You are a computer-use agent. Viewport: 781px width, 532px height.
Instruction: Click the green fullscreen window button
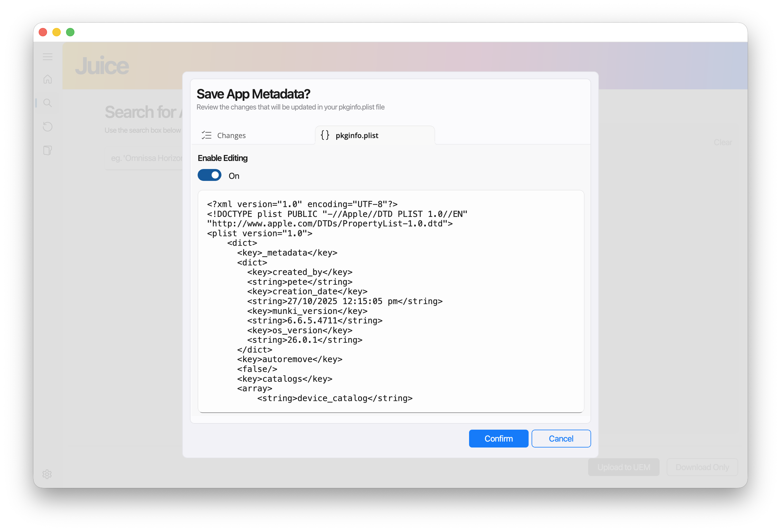(70, 32)
